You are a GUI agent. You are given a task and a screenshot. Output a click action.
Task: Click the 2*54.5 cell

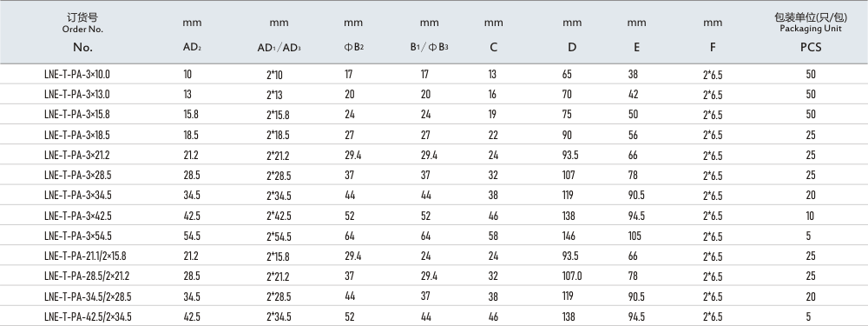coord(279,236)
